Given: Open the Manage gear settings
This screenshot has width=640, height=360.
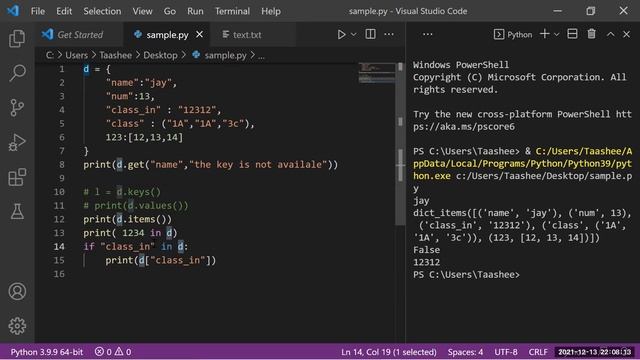Looking at the screenshot, I should pos(17,326).
